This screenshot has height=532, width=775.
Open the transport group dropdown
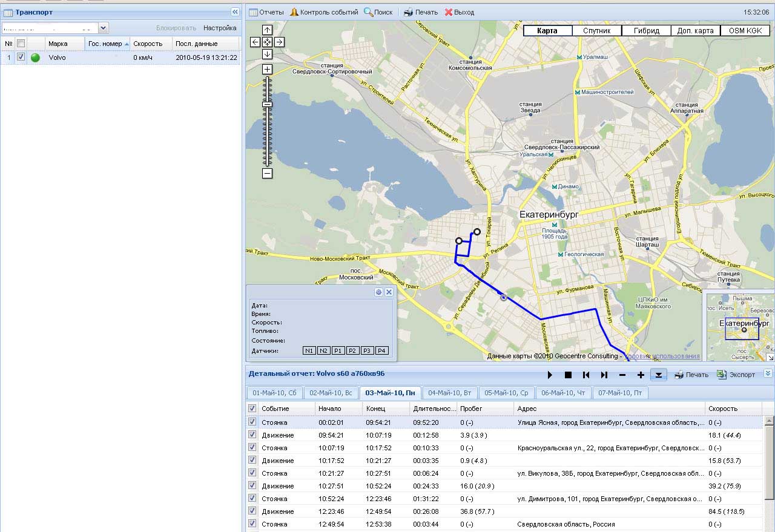(x=103, y=28)
